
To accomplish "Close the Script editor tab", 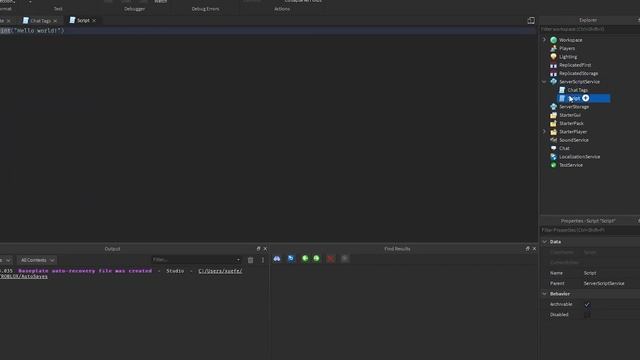I will tap(94, 20).
